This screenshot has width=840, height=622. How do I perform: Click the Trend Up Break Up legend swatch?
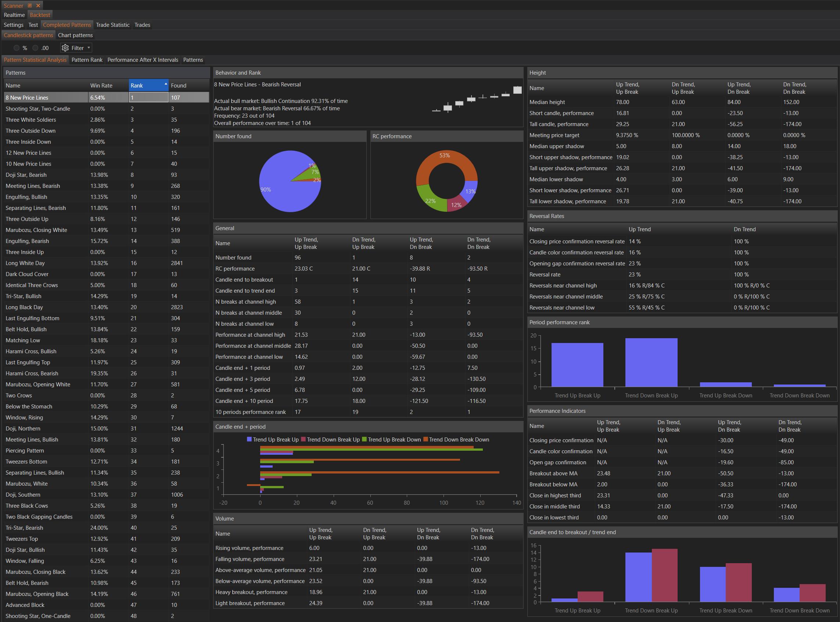[249, 439]
